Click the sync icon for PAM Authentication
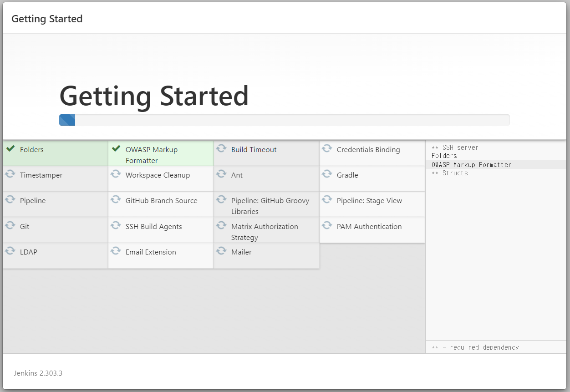Viewport: 570px width, 392px height. 327,225
